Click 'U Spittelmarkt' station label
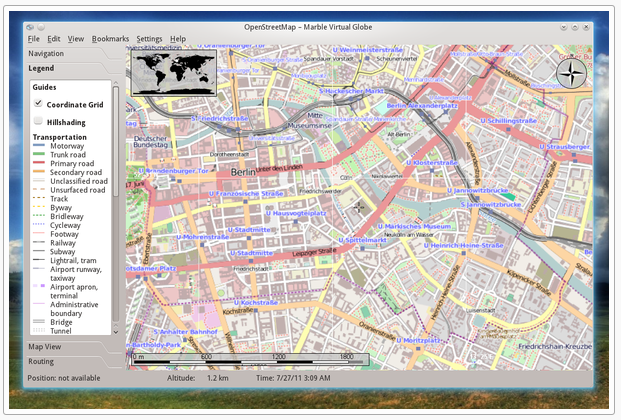Screen dimensions: 621x420 point(362,240)
